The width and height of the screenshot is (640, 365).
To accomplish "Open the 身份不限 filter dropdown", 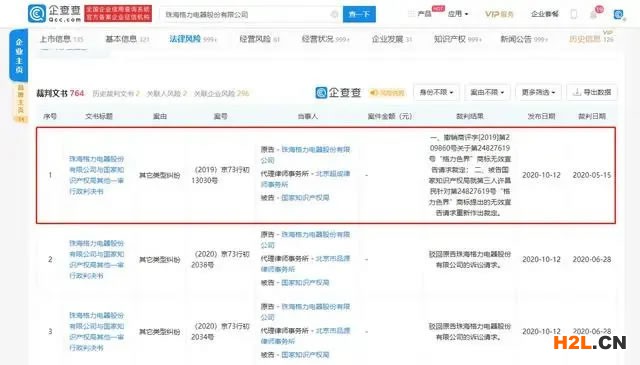I will (436, 92).
